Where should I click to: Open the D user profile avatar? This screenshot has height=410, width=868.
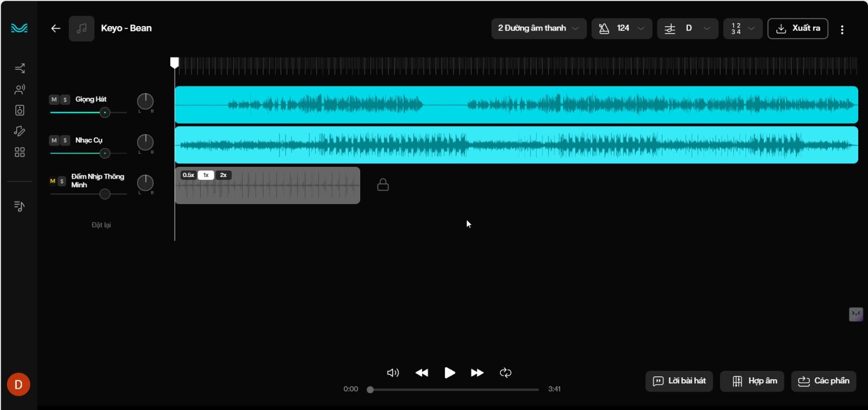click(x=18, y=384)
